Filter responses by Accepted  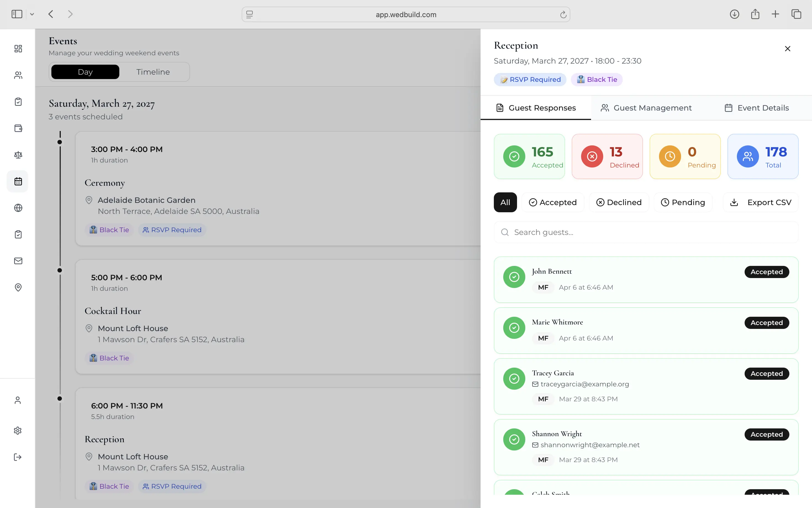click(553, 202)
